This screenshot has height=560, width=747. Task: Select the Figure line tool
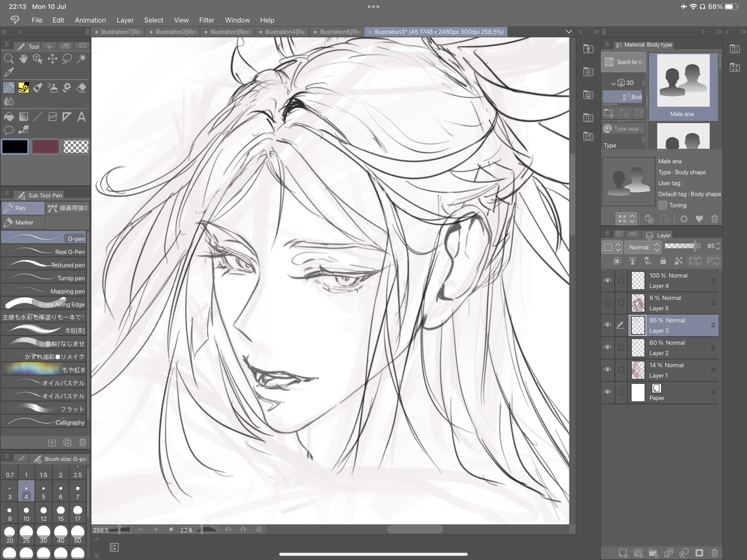pyautogui.click(x=38, y=117)
